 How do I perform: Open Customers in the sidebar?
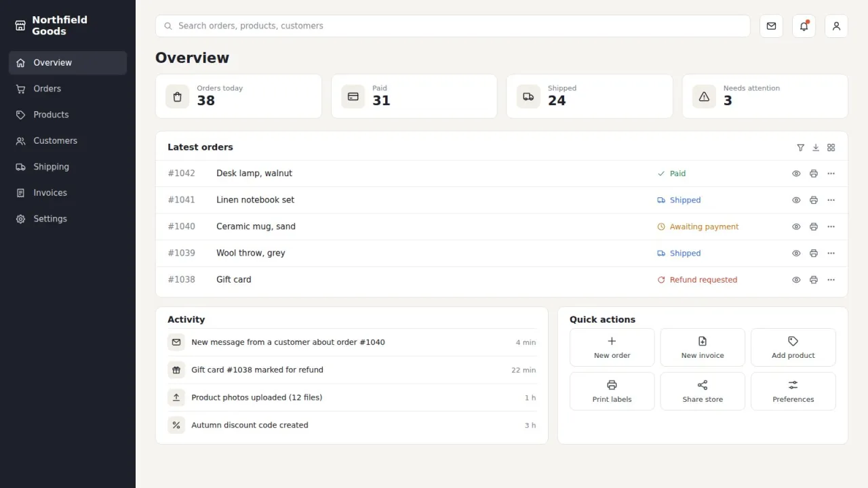tap(68, 141)
